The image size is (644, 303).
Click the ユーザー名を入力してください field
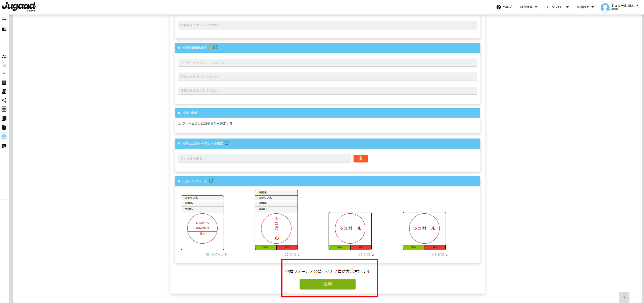point(327,63)
